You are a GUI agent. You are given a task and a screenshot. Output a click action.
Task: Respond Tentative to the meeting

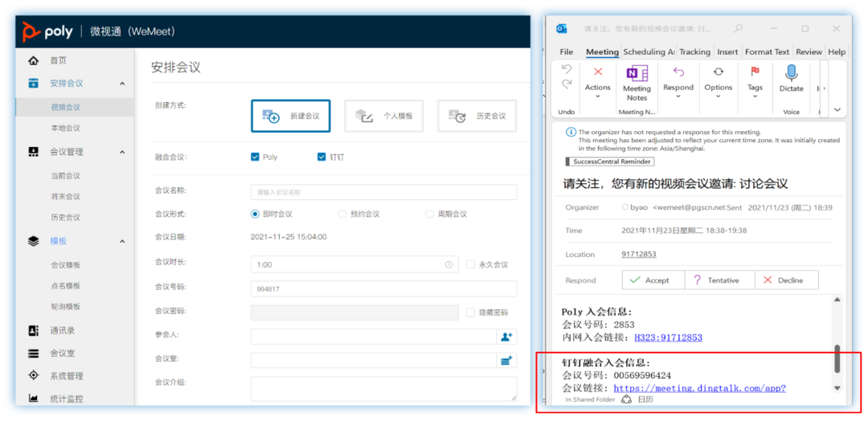click(719, 280)
